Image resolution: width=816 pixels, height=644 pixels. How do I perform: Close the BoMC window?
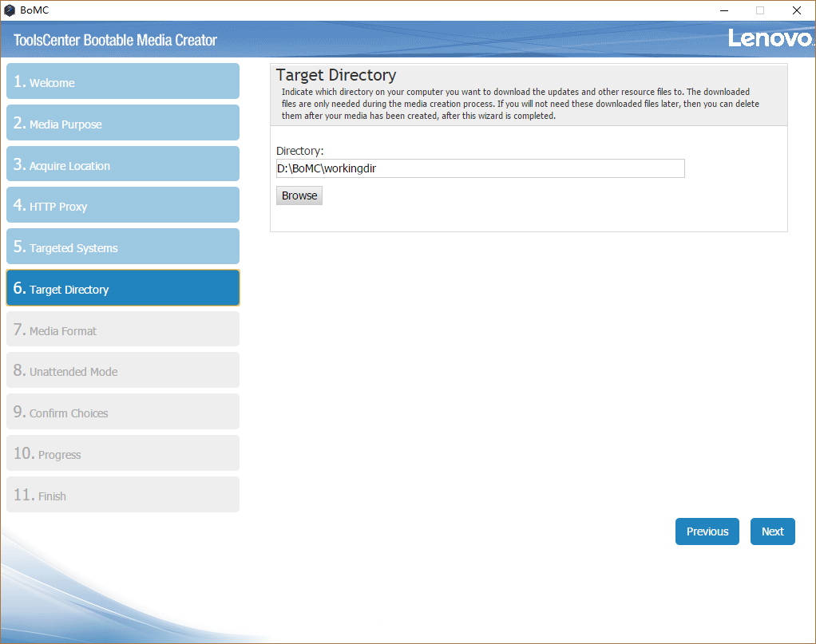[x=797, y=10]
